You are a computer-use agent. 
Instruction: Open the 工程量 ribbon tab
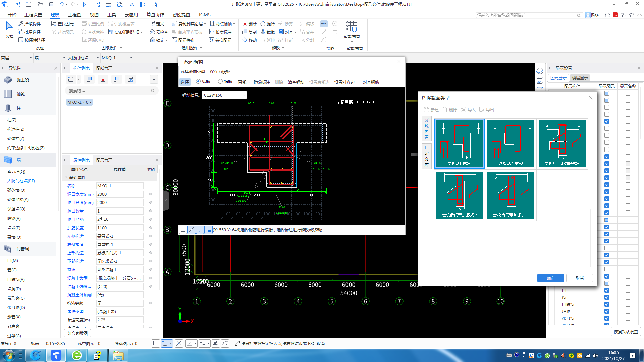(74, 15)
